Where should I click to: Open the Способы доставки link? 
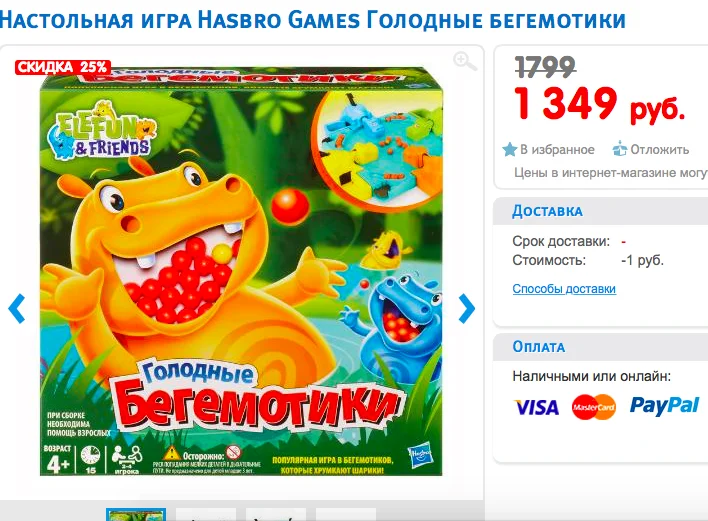(564, 289)
